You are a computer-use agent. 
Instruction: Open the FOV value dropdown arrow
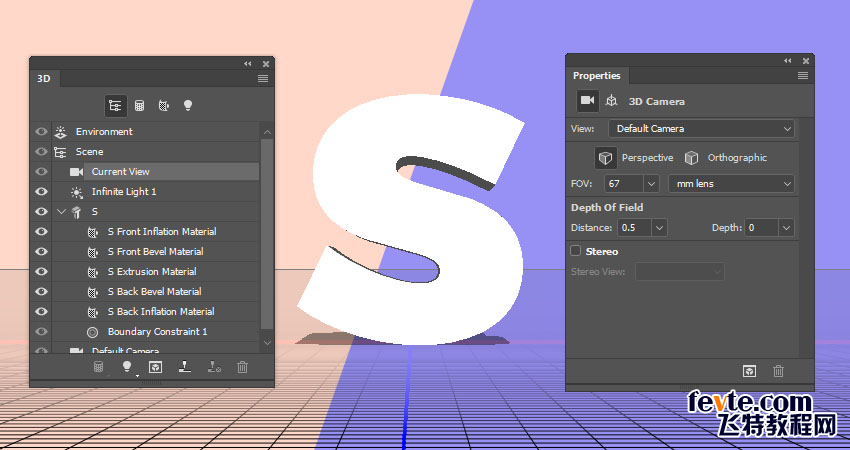(x=652, y=184)
